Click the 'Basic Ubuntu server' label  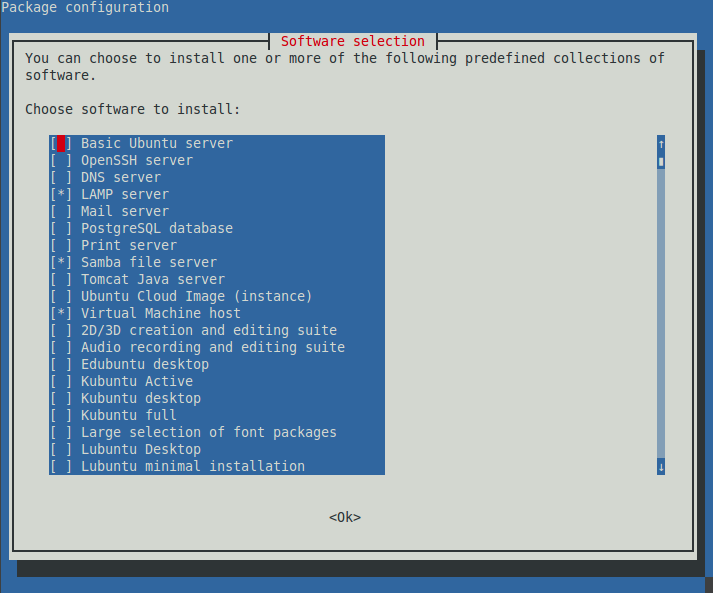pos(157,143)
